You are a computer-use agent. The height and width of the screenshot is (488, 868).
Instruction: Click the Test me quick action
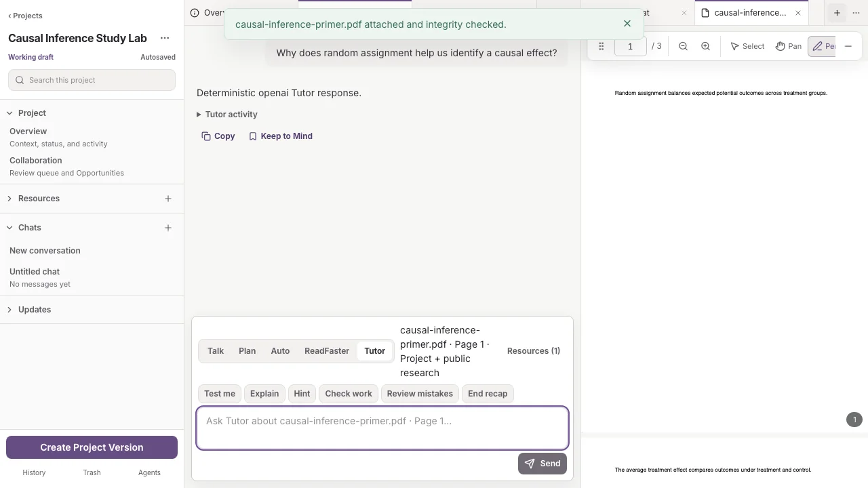coord(220,394)
